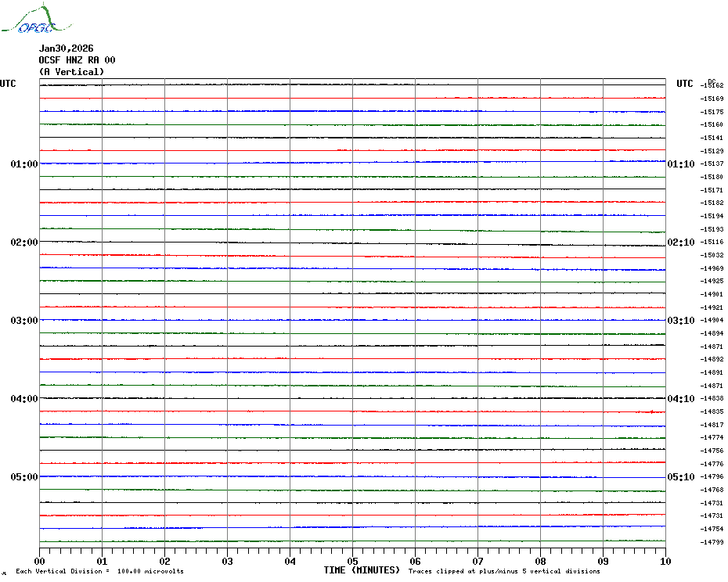Viewport: 728px width, 582px height.
Task: Click the 01:00 time label
Action: click(24, 163)
